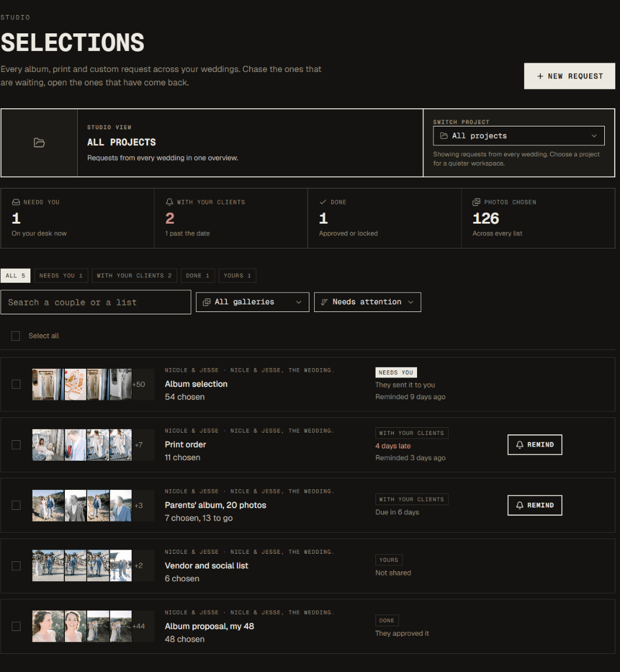
Task: Open the Print order list
Action: (185, 445)
